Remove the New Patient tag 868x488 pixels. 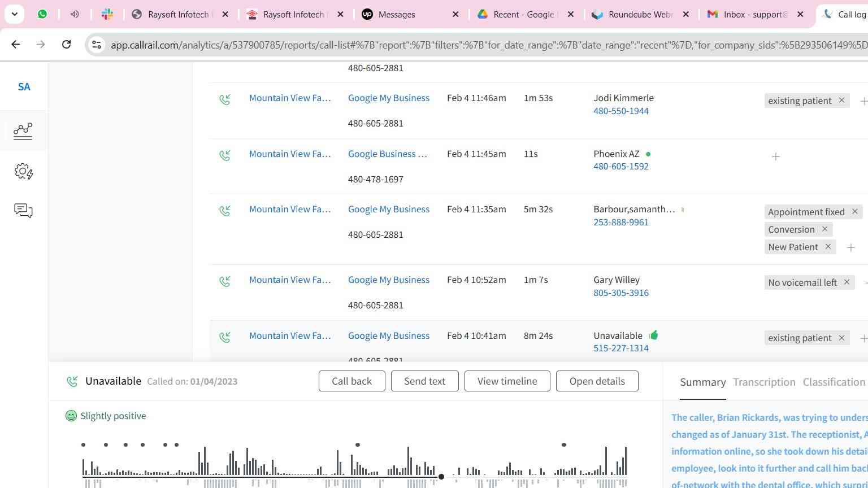828,246
